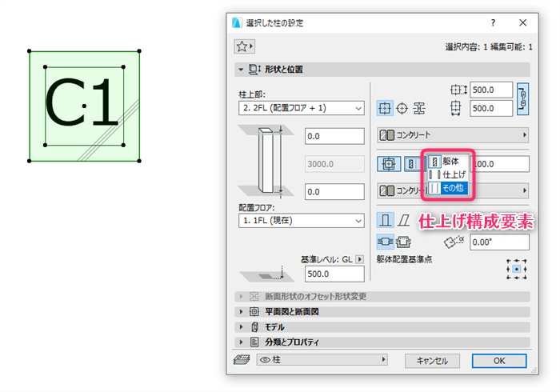Click the 選択内容: 1 編集可能: 1 text
Image resolution: width=560 pixels, height=392 pixels.
pos(489,46)
